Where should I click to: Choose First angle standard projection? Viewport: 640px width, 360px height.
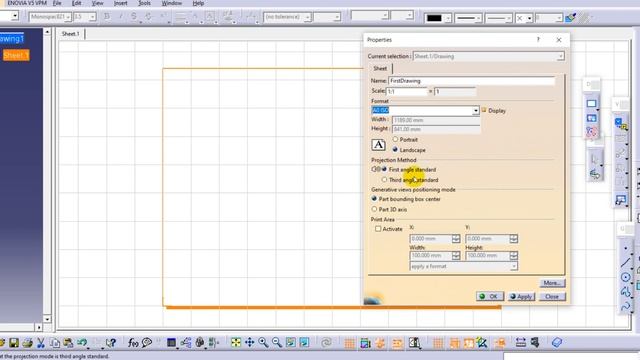[384, 169]
